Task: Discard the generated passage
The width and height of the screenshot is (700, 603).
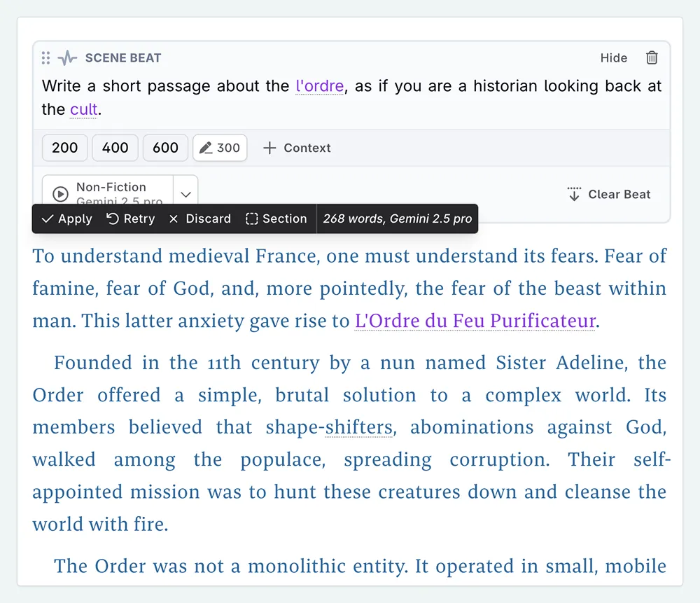Action: (199, 219)
